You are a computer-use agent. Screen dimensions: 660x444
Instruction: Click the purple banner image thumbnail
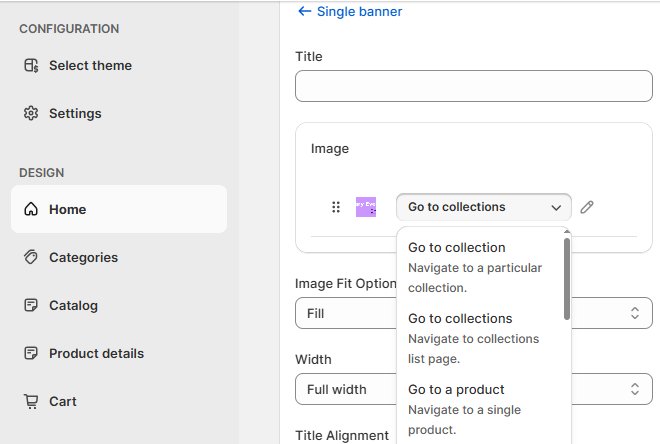pos(366,207)
